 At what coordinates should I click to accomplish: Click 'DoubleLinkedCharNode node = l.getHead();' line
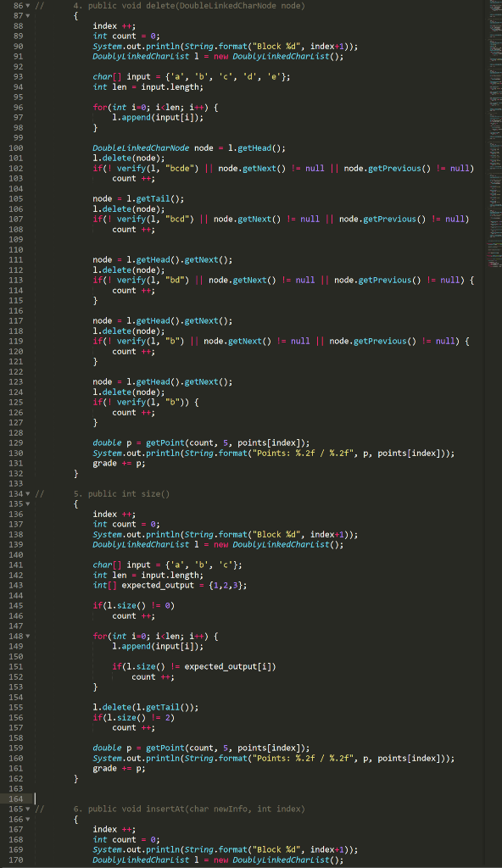coord(189,147)
